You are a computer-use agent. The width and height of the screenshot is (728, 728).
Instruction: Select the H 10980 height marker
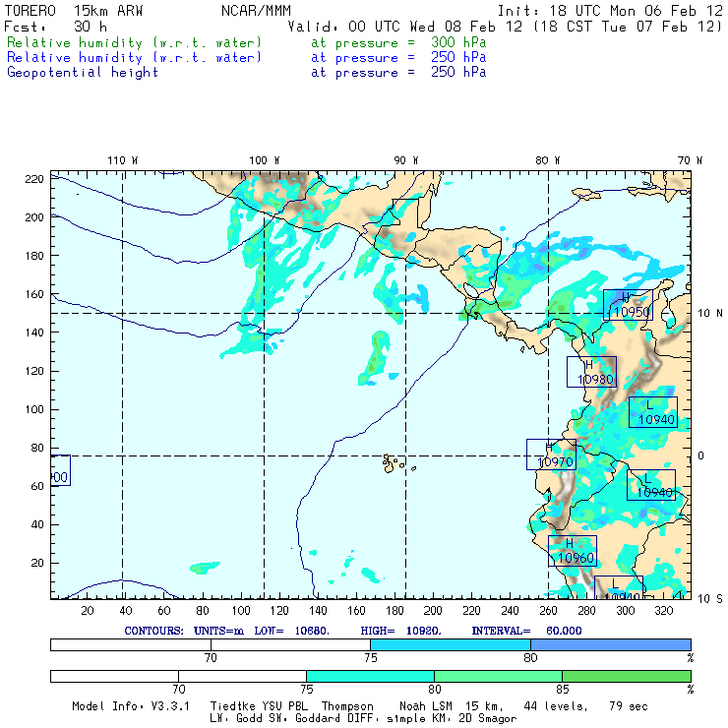[x=591, y=372]
